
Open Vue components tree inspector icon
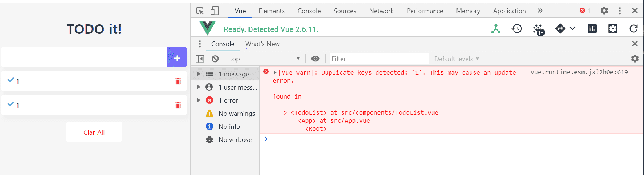pos(496,29)
